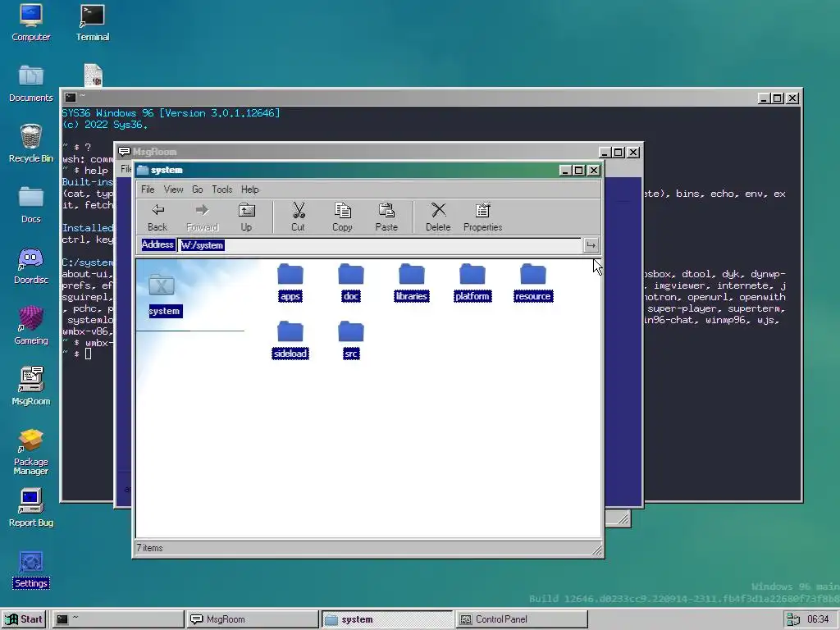Click the Paste clipboard toolbar icon
840x630 pixels.
(x=386, y=217)
